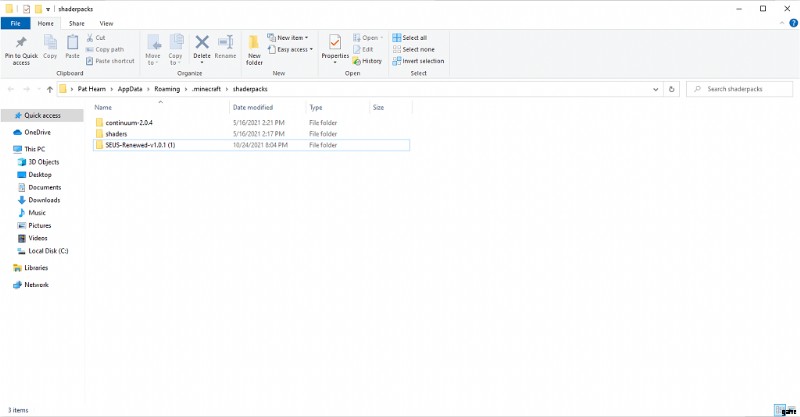Go up one folder level
This screenshot has height=417, width=800.
coord(49,89)
